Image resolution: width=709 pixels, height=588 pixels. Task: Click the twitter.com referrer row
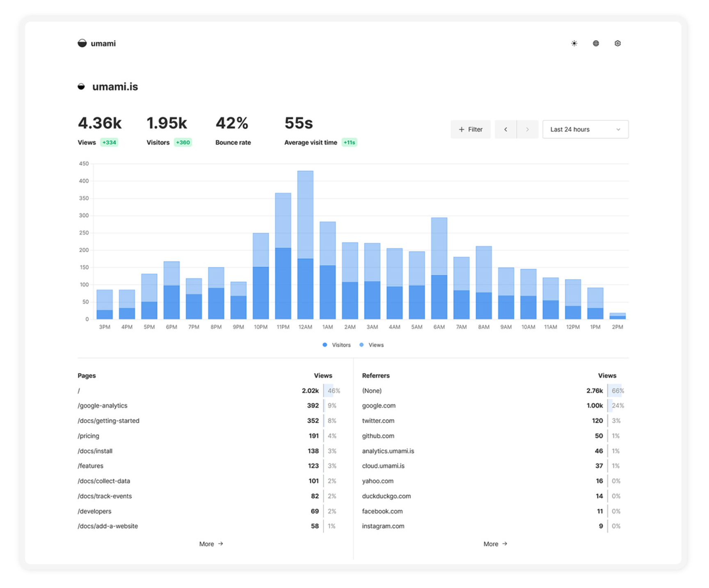[493, 421]
